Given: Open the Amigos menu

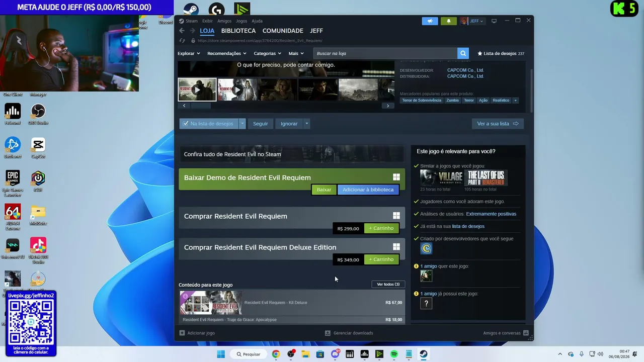Looking at the screenshot, I should (224, 21).
